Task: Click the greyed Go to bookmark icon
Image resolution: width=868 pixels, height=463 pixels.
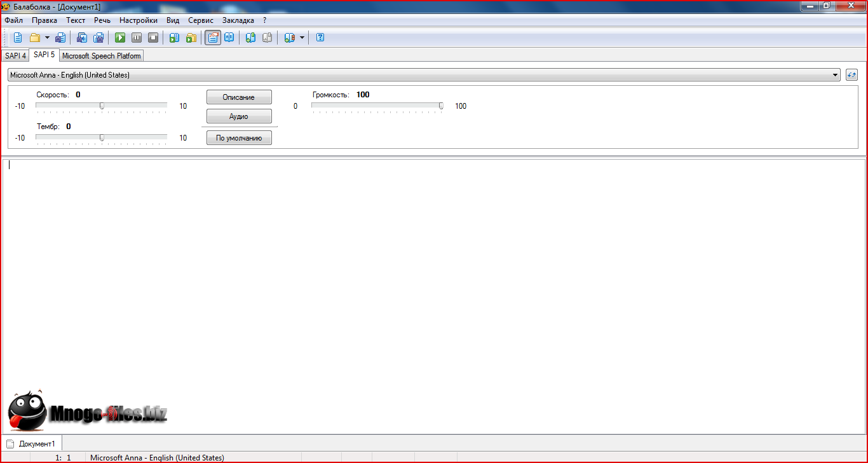Action: click(268, 38)
